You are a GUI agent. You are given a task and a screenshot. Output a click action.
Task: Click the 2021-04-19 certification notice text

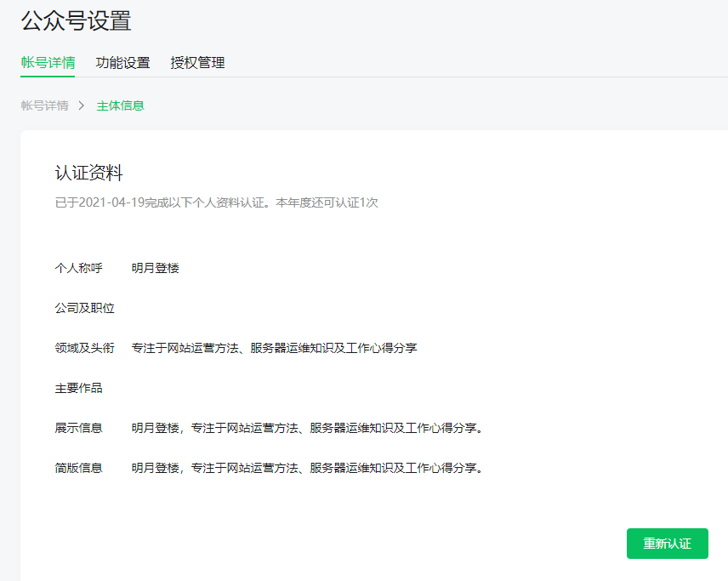click(x=216, y=202)
